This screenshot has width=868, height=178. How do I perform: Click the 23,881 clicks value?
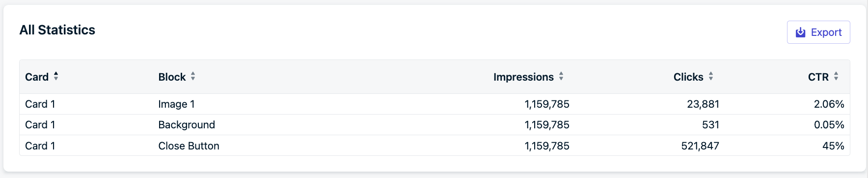coord(703,104)
